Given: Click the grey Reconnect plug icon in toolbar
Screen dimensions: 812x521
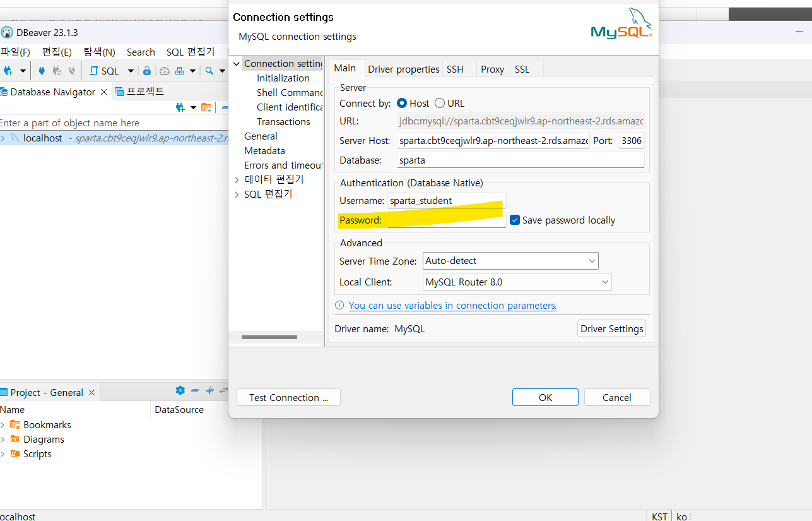Looking at the screenshot, I should [x=57, y=71].
